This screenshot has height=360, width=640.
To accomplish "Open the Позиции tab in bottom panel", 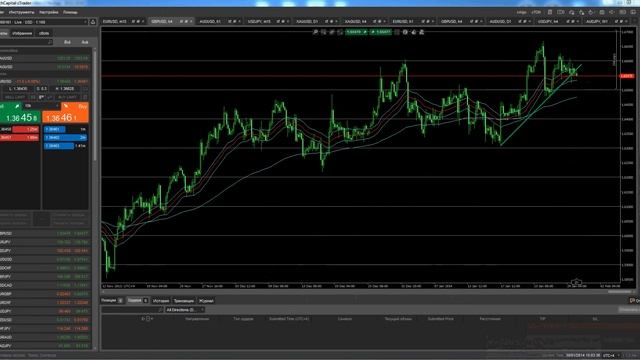I will click(x=112, y=300).
